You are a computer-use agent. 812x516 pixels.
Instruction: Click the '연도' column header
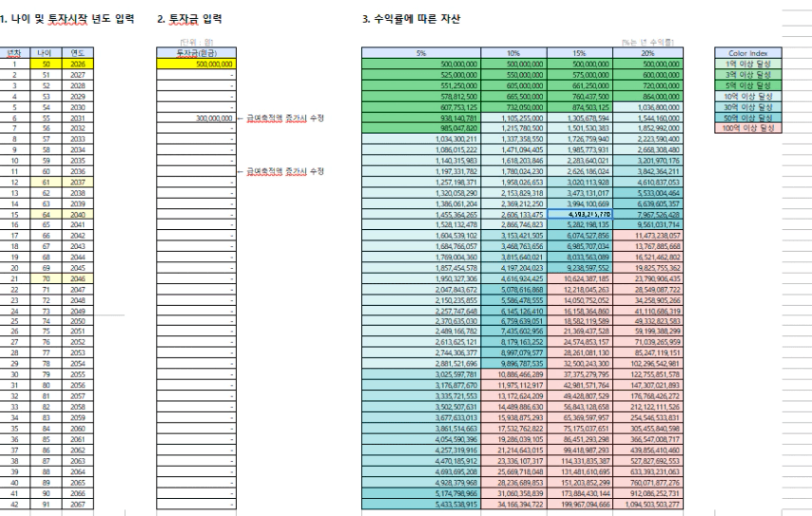click(x=78, y=53)
